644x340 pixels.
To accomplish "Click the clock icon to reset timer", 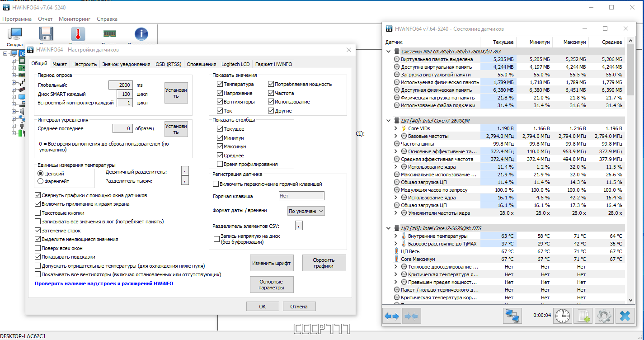I will (563, 315).
